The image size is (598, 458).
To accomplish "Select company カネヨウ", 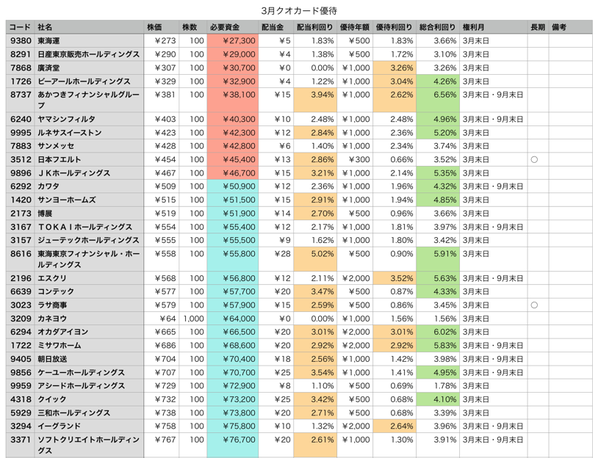I will (52, 318).
